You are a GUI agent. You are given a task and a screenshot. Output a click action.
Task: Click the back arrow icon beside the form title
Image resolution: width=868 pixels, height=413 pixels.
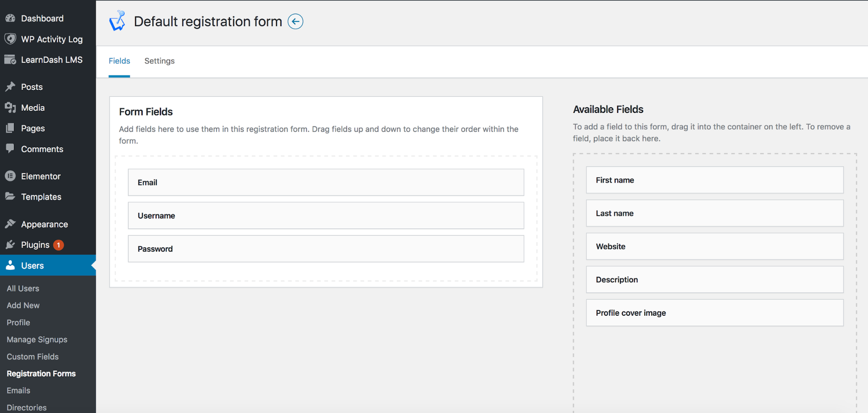click(x=295, y=21)
